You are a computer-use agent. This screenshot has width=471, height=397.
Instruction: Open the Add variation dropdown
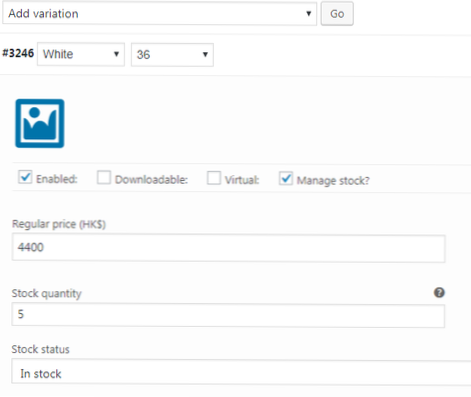click(x=159, y=14)
